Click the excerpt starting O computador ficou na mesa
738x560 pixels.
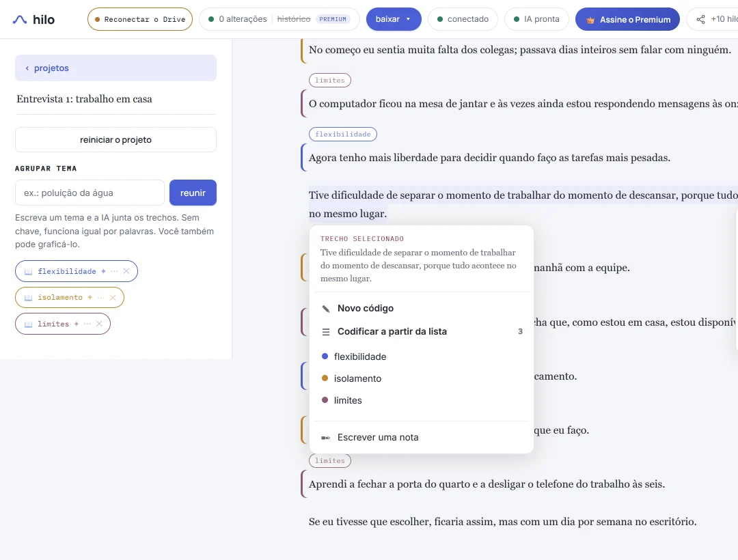(523, 104)
